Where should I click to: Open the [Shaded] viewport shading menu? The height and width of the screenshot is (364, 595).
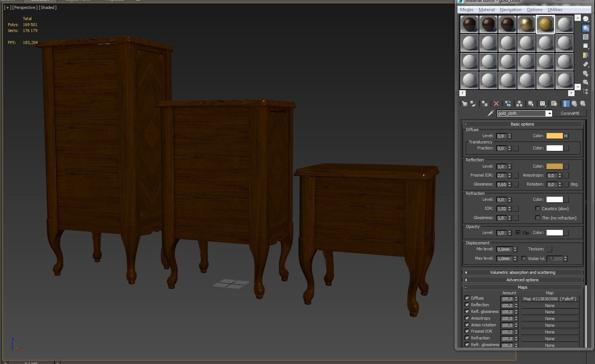click(48, 7)
